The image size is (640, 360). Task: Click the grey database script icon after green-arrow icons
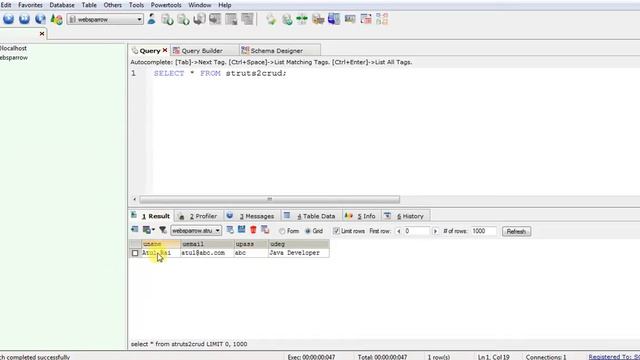click(x=199, y=19)
